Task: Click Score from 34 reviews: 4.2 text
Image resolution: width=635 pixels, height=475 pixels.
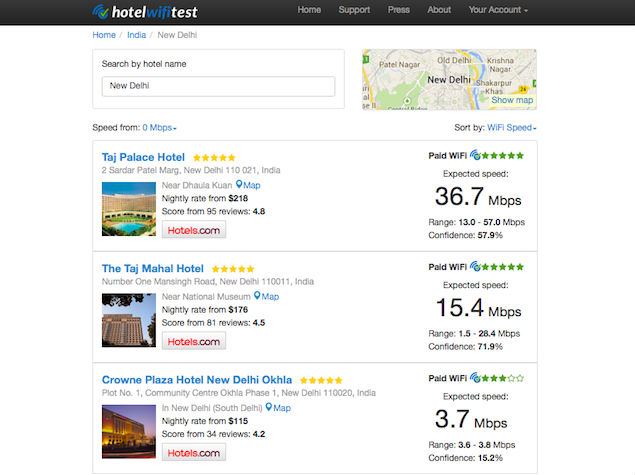Action: pos(213,434)
